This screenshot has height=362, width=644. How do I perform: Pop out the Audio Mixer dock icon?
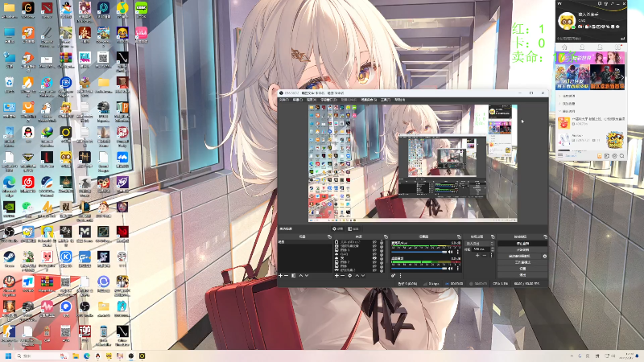coord(459,237)
